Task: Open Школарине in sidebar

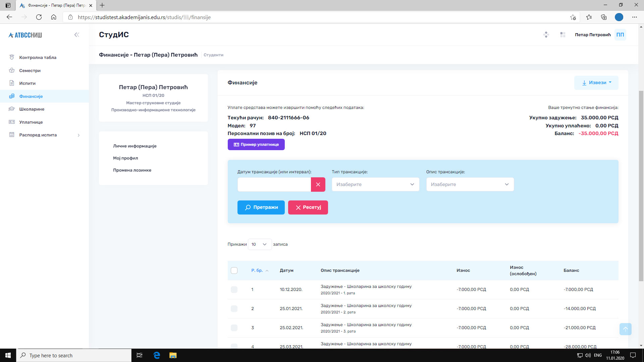Action: tap(44, 109)
